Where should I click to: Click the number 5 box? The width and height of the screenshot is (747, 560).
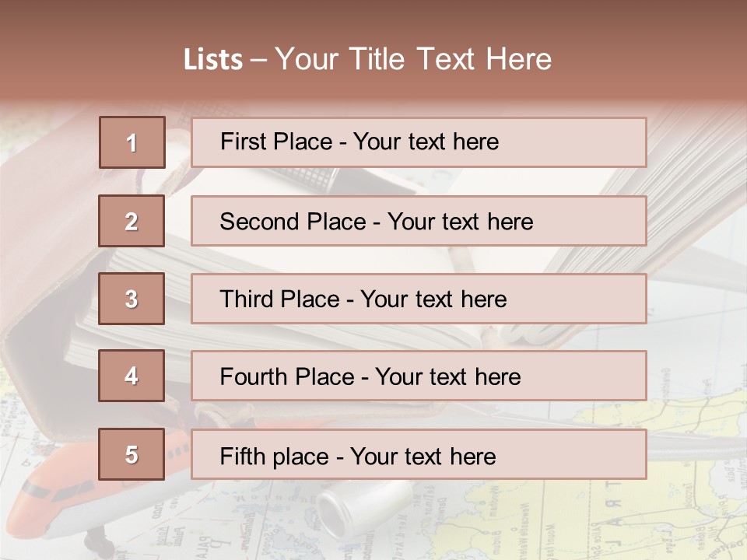[x=132, y=454]
